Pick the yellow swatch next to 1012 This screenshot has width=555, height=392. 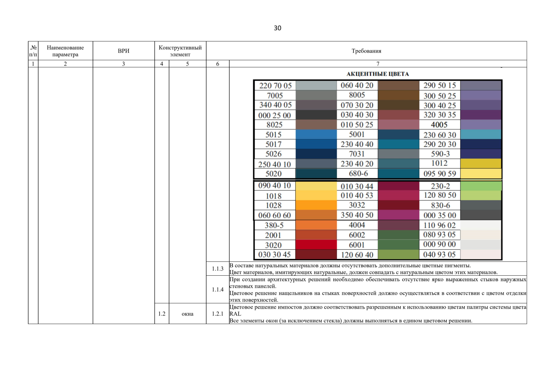(480, 163)
